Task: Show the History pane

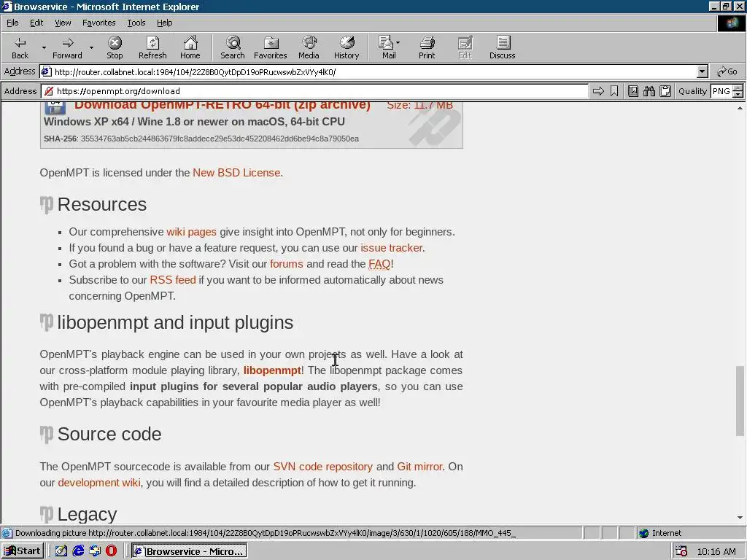Action: (x=347, y=47)
